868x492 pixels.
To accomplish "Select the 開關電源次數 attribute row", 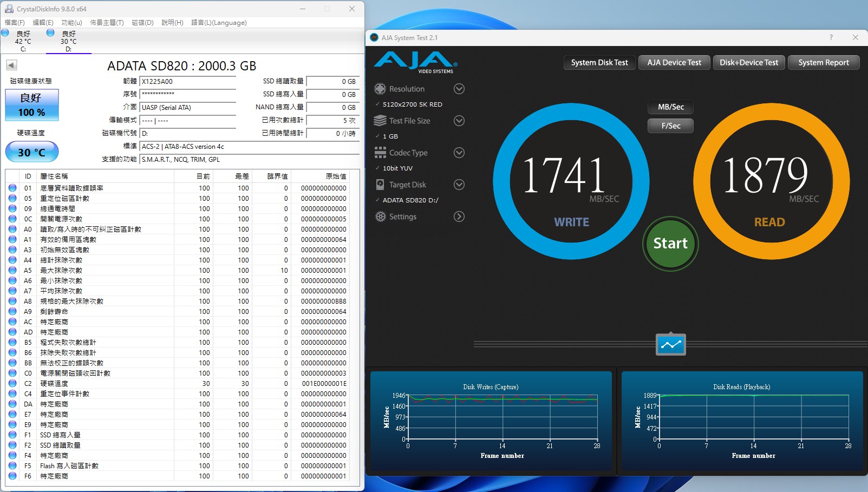I will pyautogui.click(x=177, y=219).
